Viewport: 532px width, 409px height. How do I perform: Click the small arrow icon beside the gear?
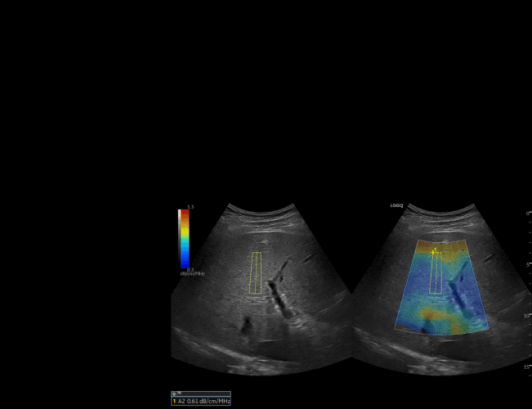pyautogui.click(x=179, y=393)
